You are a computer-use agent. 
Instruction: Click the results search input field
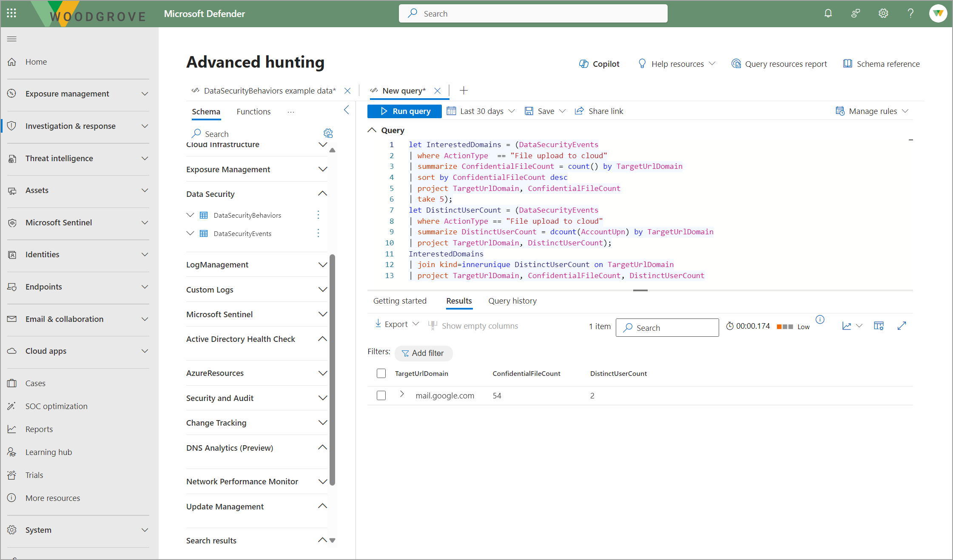click(x=667, y=327)
